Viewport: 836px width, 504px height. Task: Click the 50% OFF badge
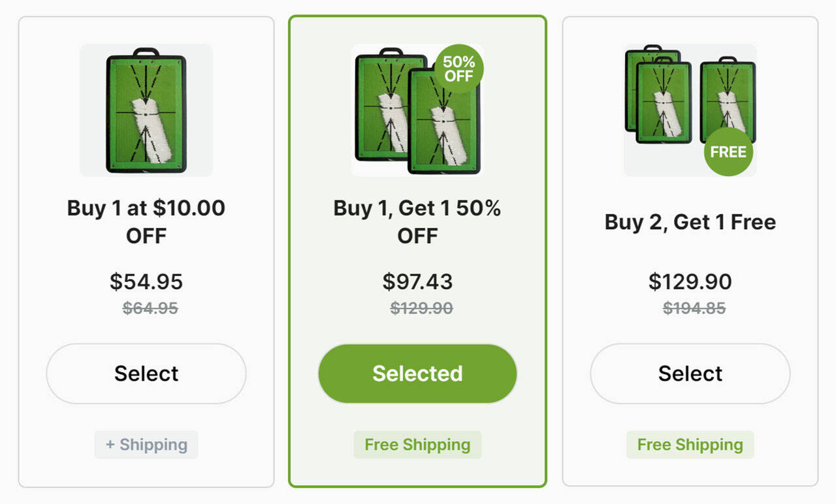[458, 69]
